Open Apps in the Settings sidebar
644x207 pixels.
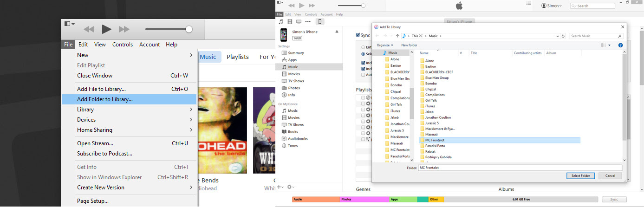coord(292,60)
